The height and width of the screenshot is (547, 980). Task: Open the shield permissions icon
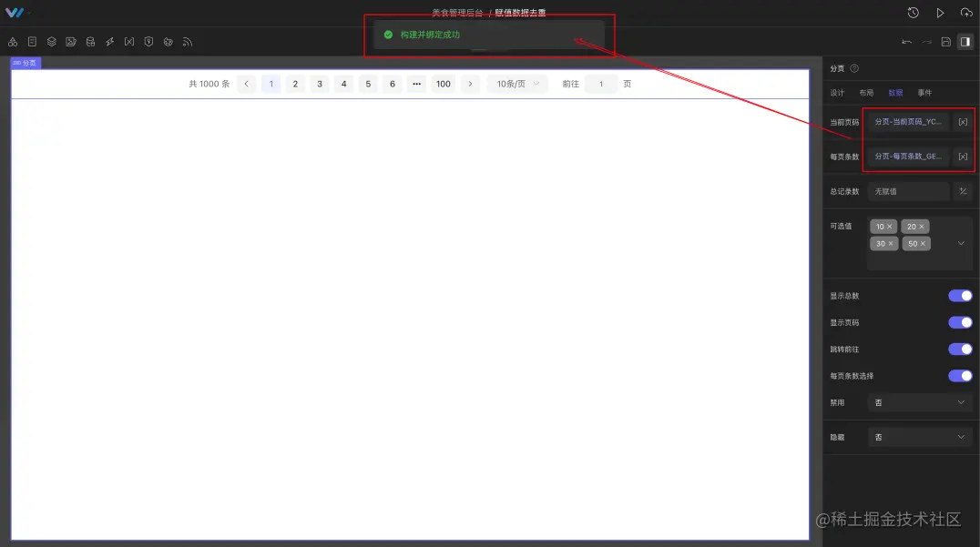[148, 42]
